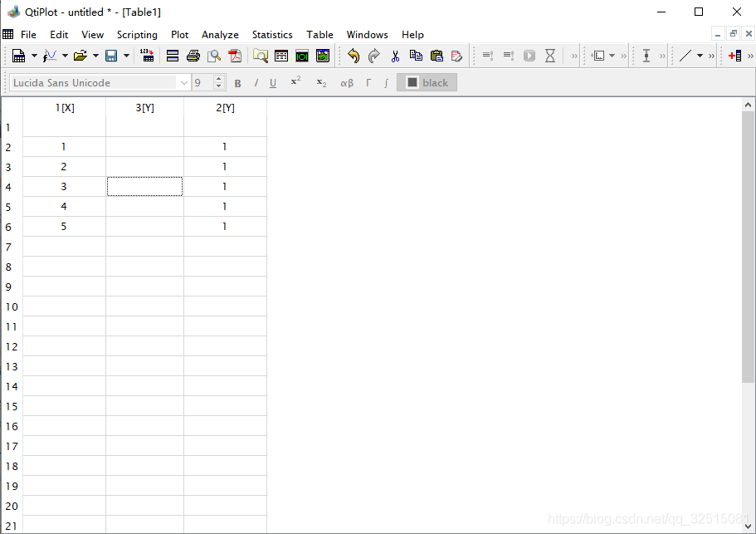The width and height of the screenshot is (756, 534).
Task: Select the 2[Y] column header
Action: (x=225, y=108)
